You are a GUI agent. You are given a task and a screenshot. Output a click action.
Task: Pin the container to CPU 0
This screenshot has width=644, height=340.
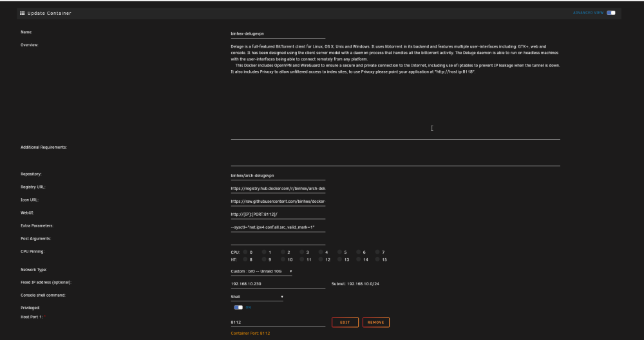245,252
